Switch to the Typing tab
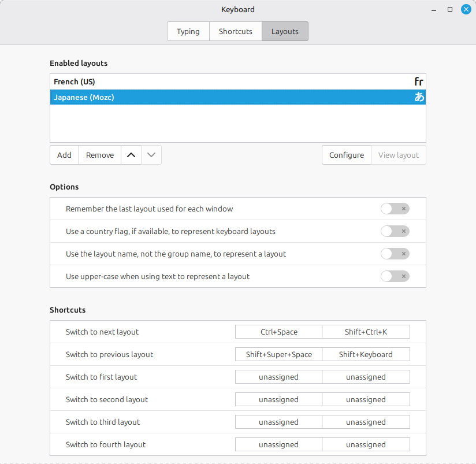Screen dimensions: 476x464 (x=188, y=31)
